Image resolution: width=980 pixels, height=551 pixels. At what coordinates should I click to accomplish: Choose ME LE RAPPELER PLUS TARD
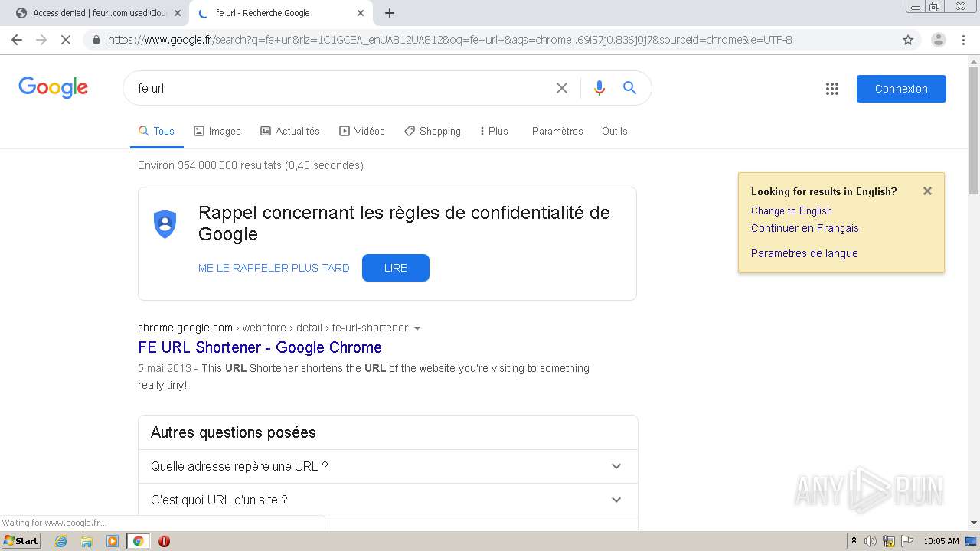click(274, 268)
